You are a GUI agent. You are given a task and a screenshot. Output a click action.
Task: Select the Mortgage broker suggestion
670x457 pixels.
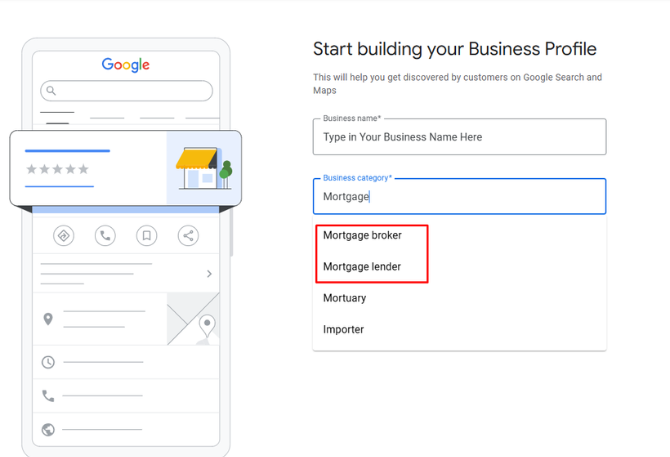click(x=459, y=235)
